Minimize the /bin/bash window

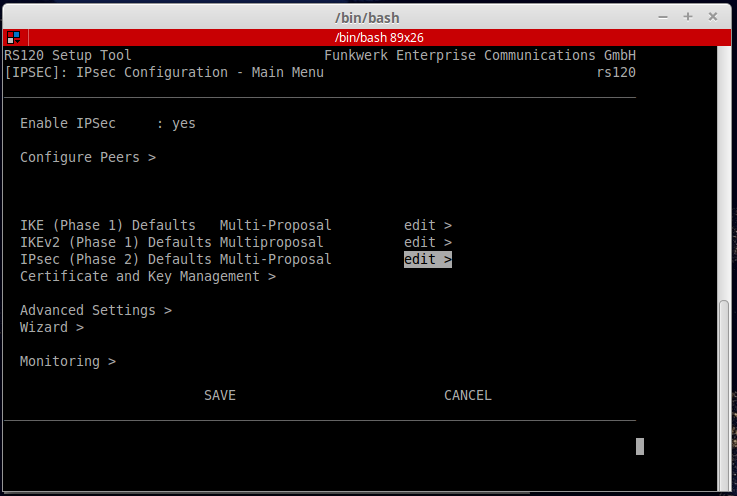663,17
